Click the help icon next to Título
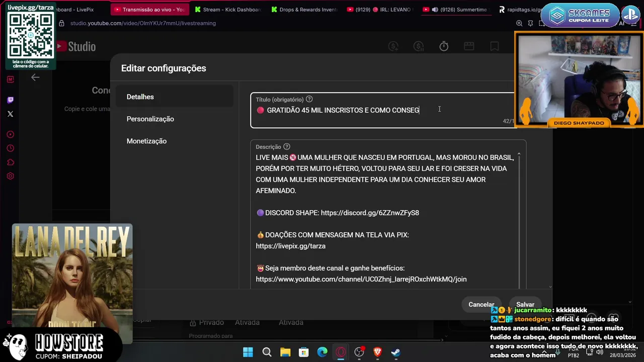Screen dimensions: 644x362 pyautogui.click(x=309, y=100)
